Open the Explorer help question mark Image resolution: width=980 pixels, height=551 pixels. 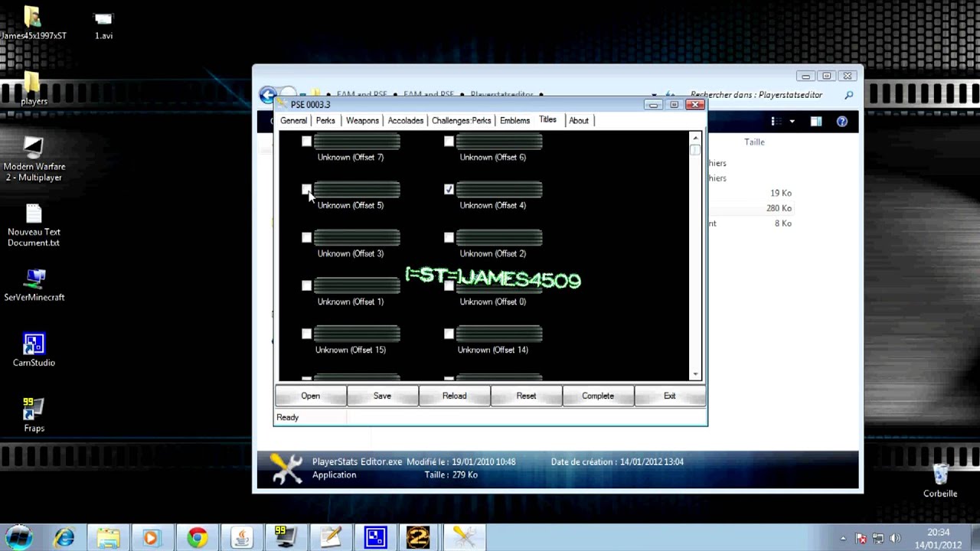pyautogui.click(x=842, y=122)
